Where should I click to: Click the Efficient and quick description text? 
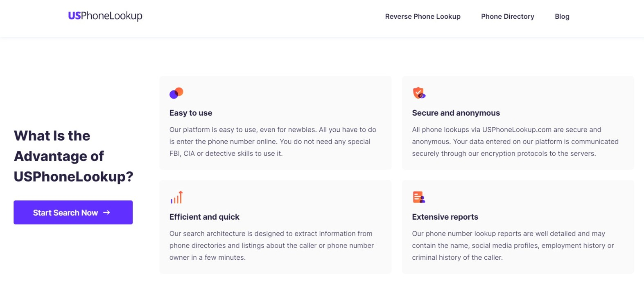tap(271, 245)
